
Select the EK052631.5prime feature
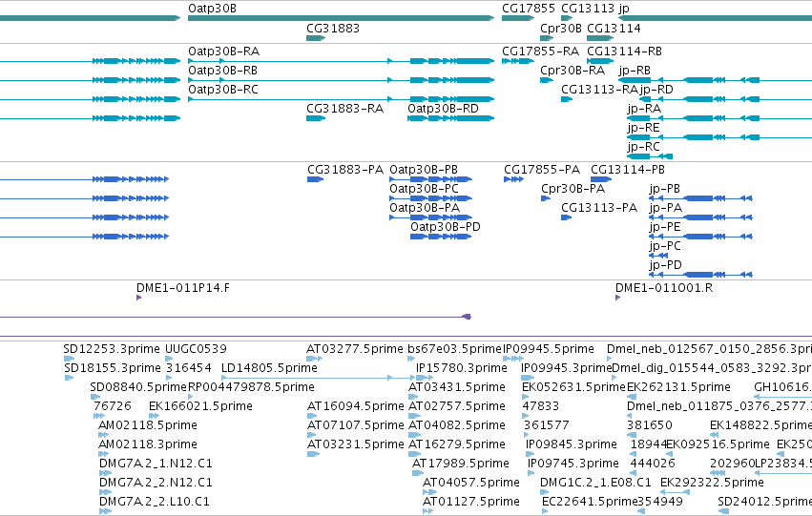(x=525, y=397)
